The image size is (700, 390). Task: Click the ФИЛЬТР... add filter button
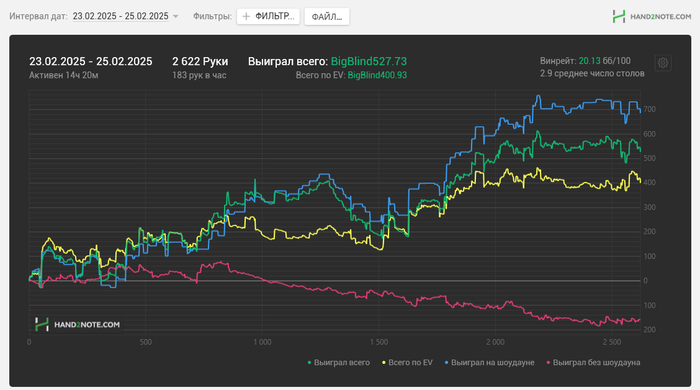click(x=268, y=17)
